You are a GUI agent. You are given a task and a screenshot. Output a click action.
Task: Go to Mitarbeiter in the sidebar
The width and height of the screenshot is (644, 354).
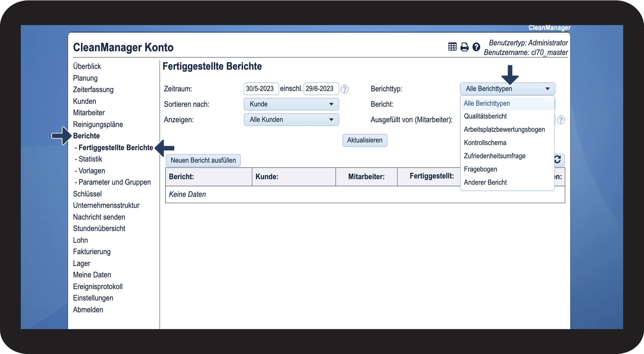(x=89, y=113)
